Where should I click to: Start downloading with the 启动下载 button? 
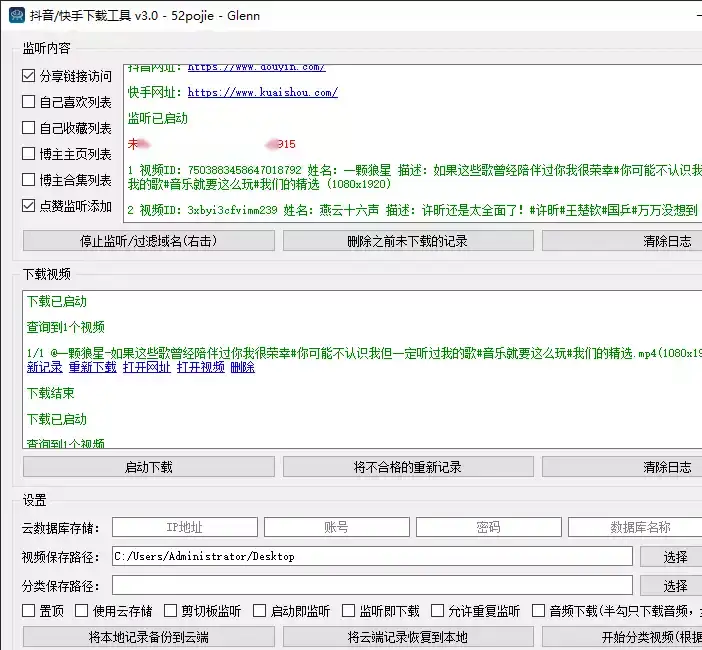148,467
